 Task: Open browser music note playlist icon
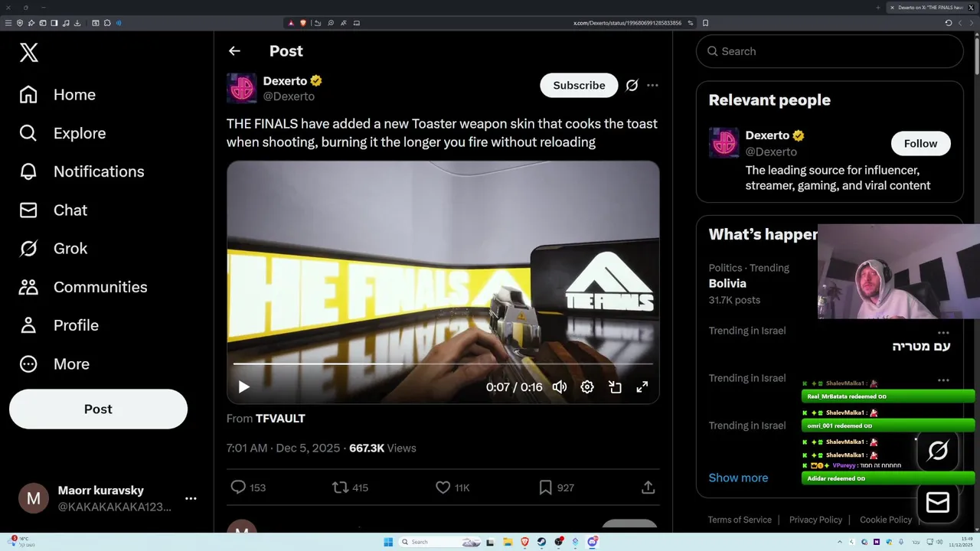(66, 23)
